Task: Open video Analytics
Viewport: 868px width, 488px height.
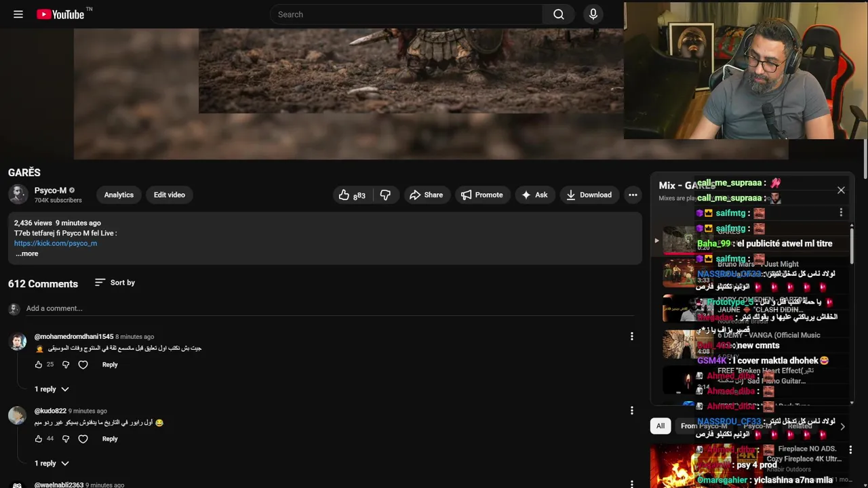Action: point(119,195)
